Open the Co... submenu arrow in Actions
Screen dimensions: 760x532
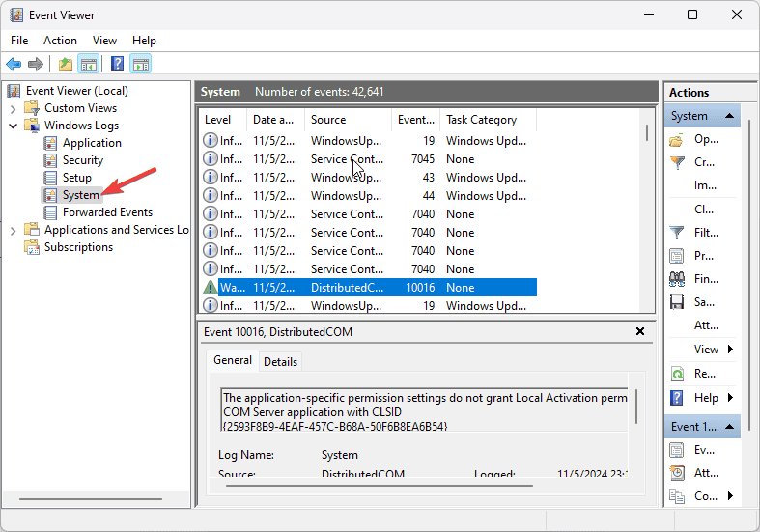(x=730, y=496)
